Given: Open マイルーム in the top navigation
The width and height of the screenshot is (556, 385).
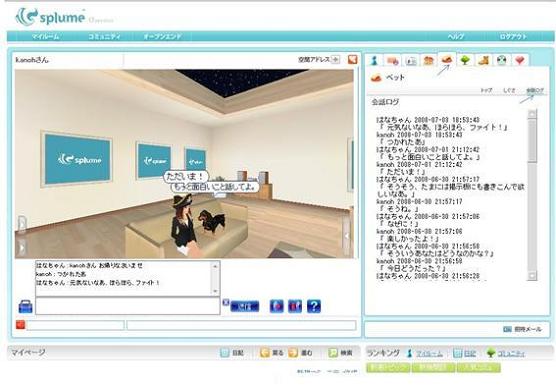Looking at the screenshot, I should click(x=45, y=36).
